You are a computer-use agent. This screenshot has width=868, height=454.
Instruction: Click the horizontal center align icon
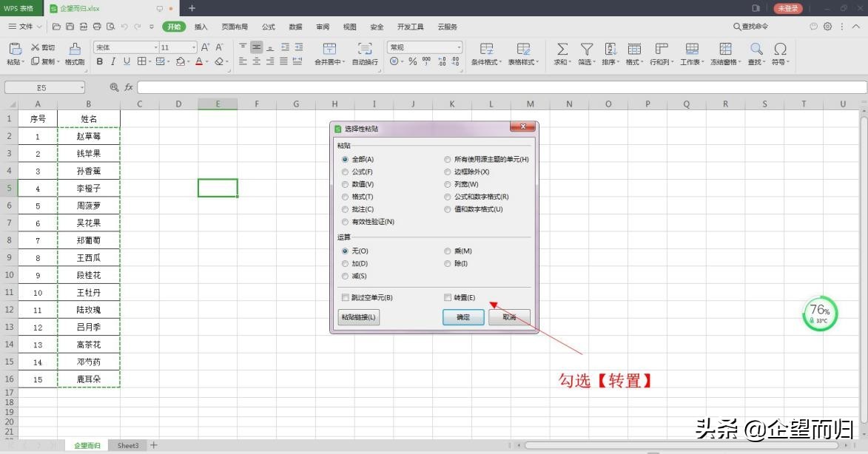click(256, 61)
